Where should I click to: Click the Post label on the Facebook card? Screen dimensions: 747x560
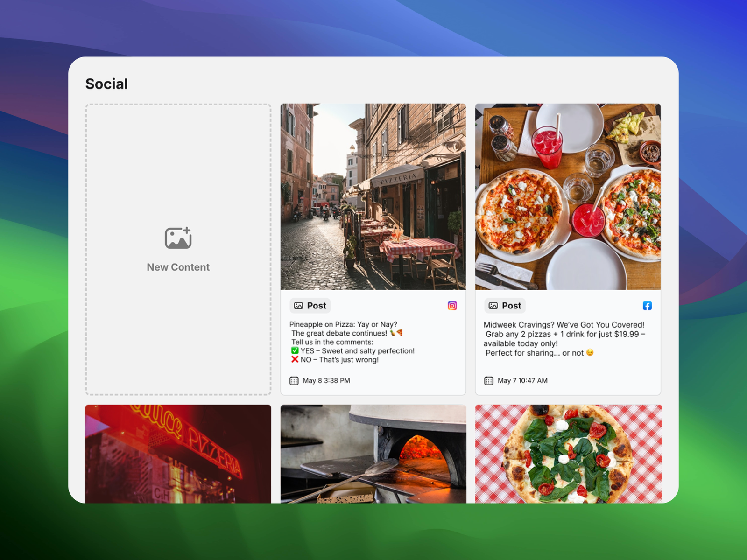coord(511,306)
